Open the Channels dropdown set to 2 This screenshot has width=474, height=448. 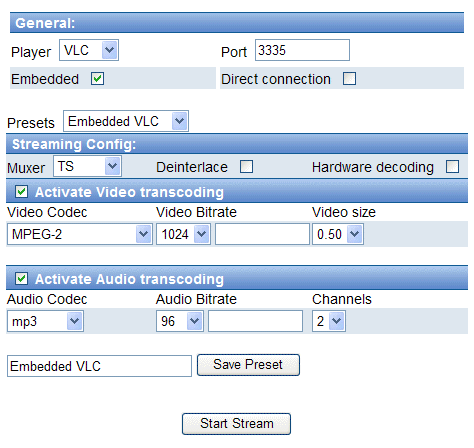click(x=329, y=321)
